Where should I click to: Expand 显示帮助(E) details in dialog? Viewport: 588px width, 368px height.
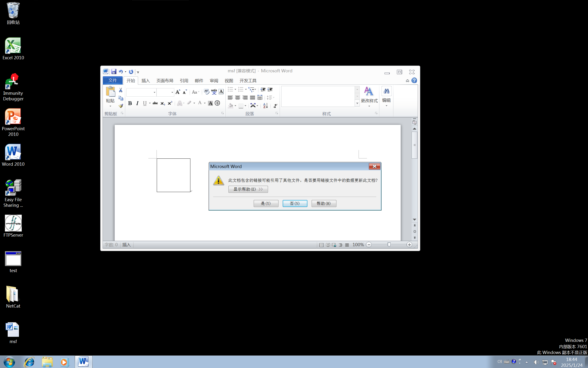pos(248,189)
